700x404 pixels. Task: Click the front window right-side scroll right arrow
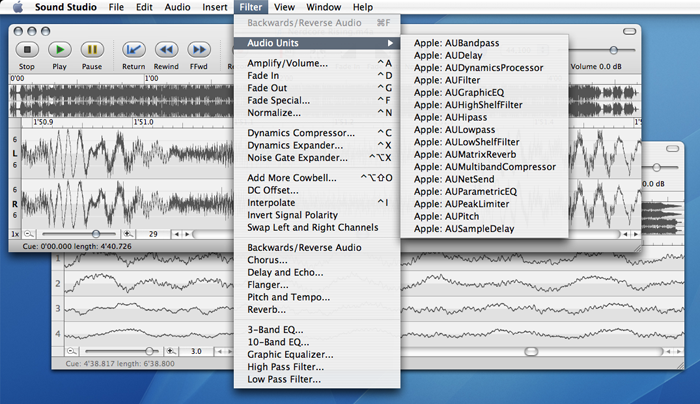(635, 234)
